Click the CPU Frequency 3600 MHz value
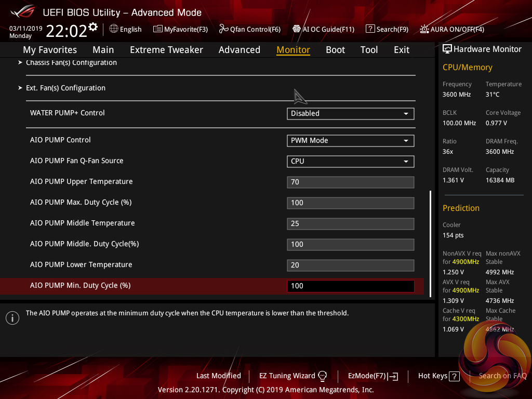 [456, 95]
